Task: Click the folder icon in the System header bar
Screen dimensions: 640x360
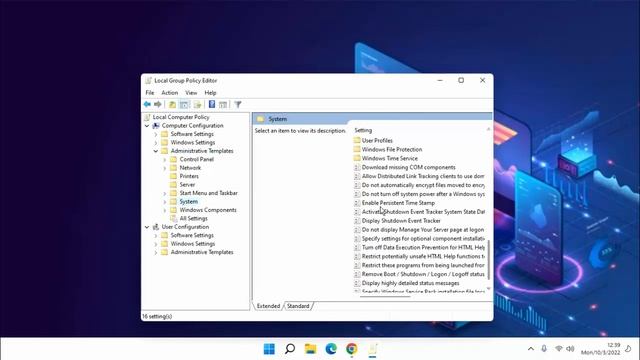Action: [260, 119]
